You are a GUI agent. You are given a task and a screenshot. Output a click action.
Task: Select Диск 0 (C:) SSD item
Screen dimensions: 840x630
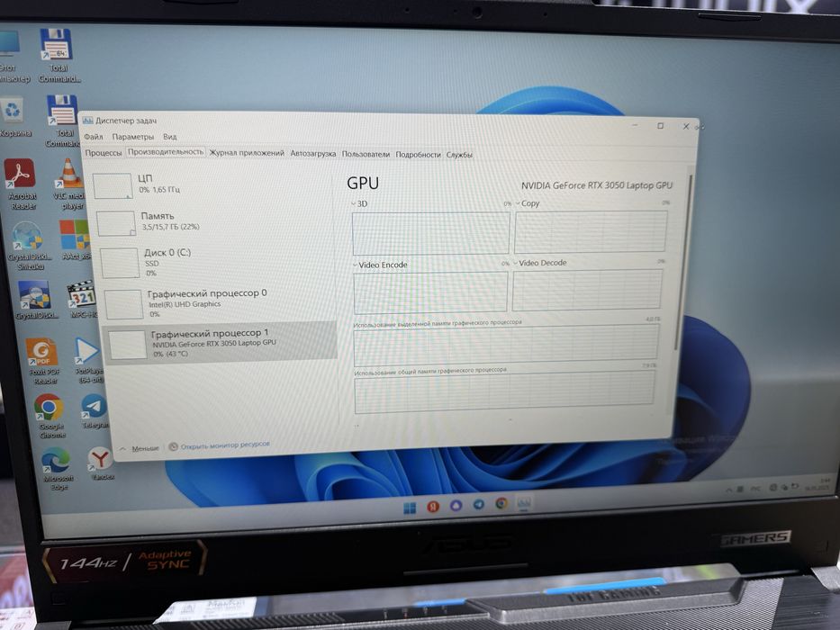click(x=218, y=262)
